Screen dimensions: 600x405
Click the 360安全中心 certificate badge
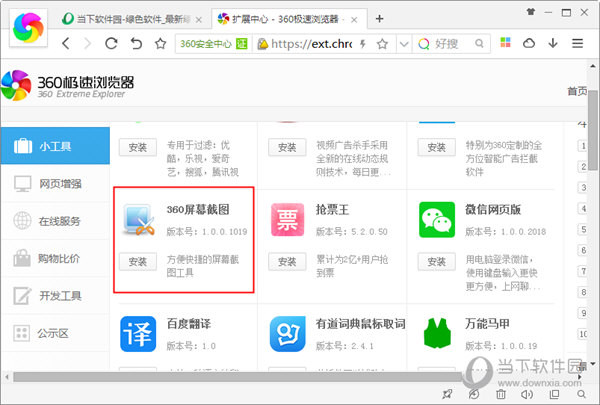click(x=214, y=44)
